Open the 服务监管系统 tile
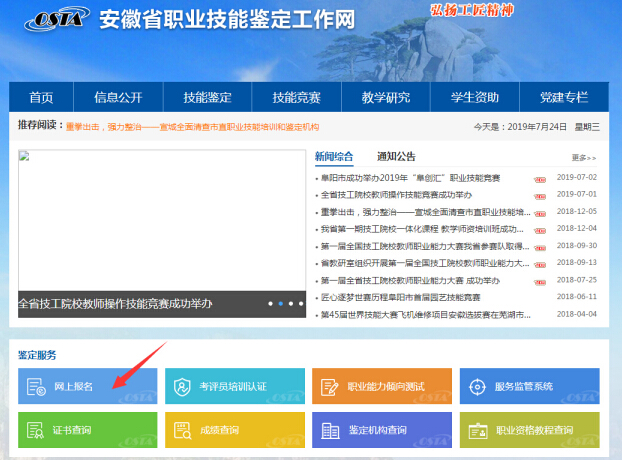This screenshot has height=460, width=622. [530, 386]
